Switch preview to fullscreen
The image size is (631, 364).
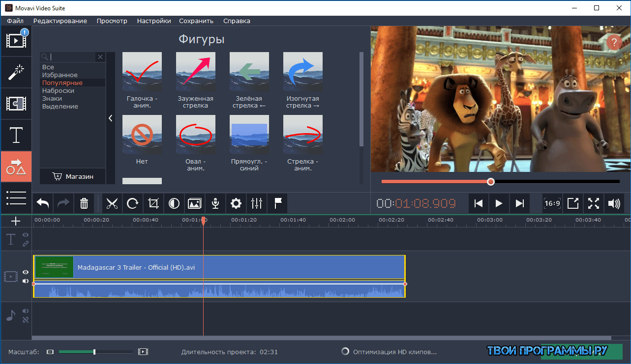594,203
